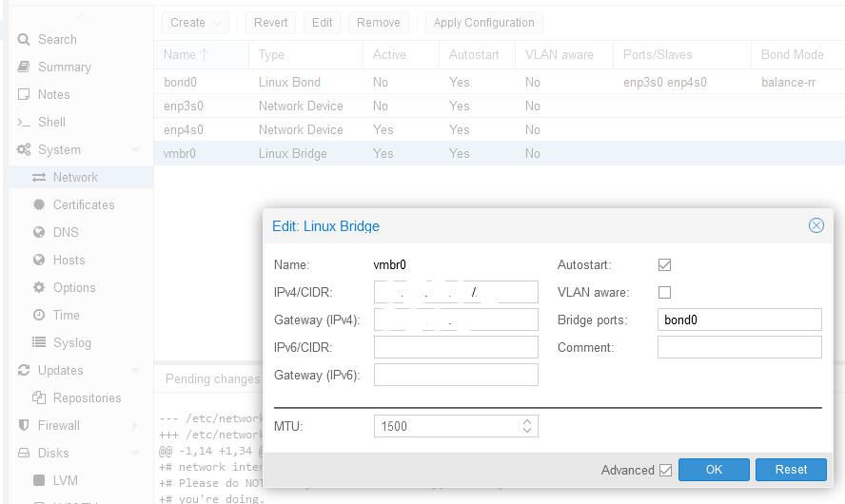This screenshot has height=504, width=845.
Task: Click the Reset button in dialog
Action: (x=791, y=470)
